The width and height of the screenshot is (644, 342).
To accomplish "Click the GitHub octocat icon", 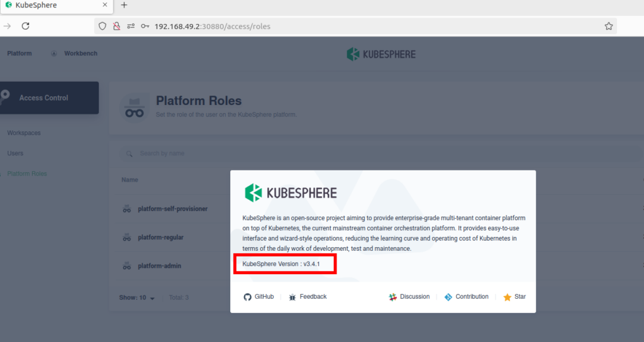I will 247,297.
